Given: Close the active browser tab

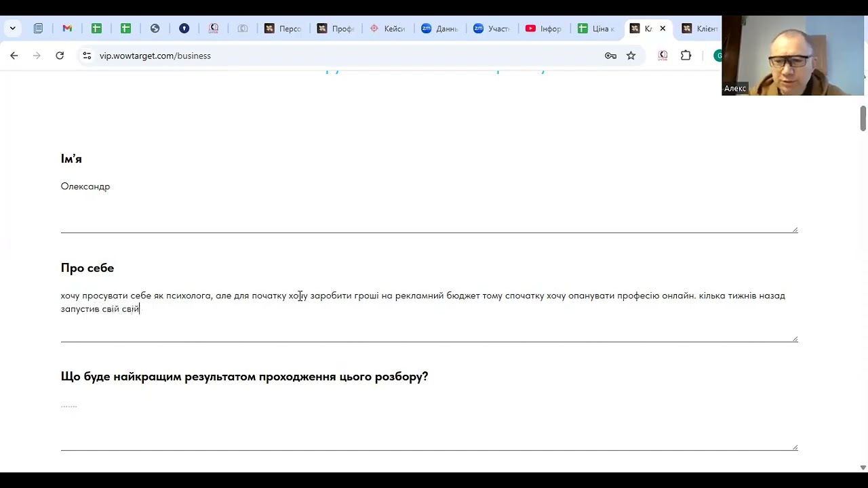Looking at the screenshot, I should tap(663, 28).
